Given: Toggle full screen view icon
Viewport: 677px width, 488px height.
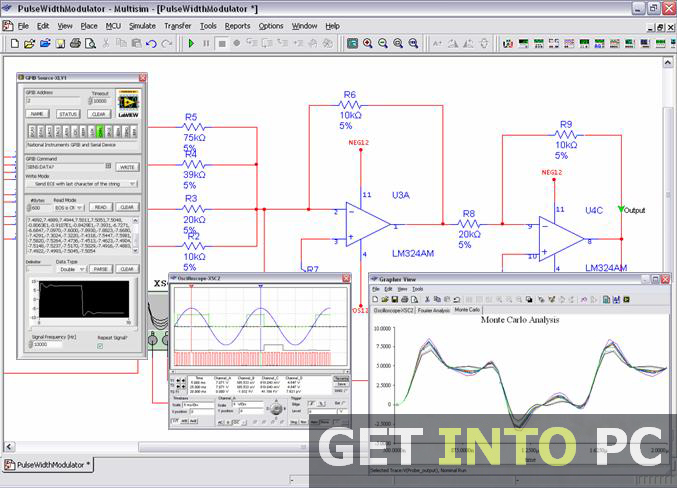Looking at the screenshot, I should pos(352,43).
